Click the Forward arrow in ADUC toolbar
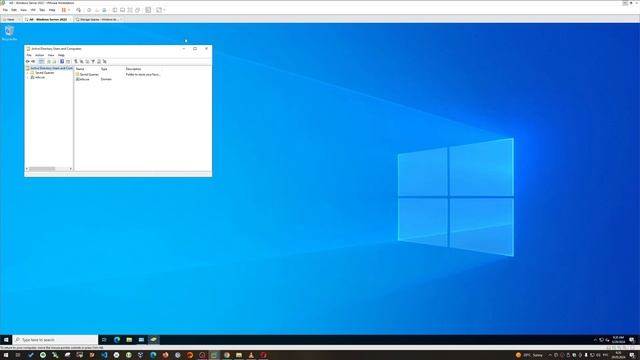Viewport: 640px width, 360px height. (x=33, y=61)
